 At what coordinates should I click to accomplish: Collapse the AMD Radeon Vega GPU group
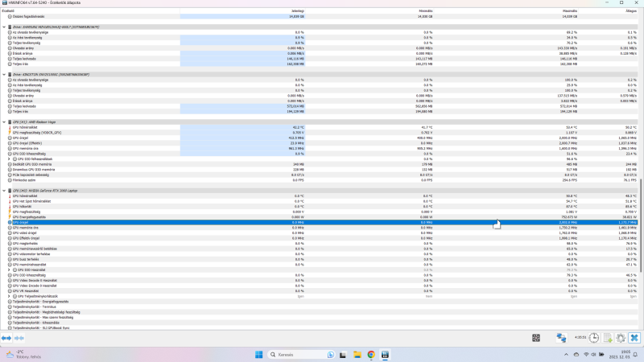click(x=4, y=122)
